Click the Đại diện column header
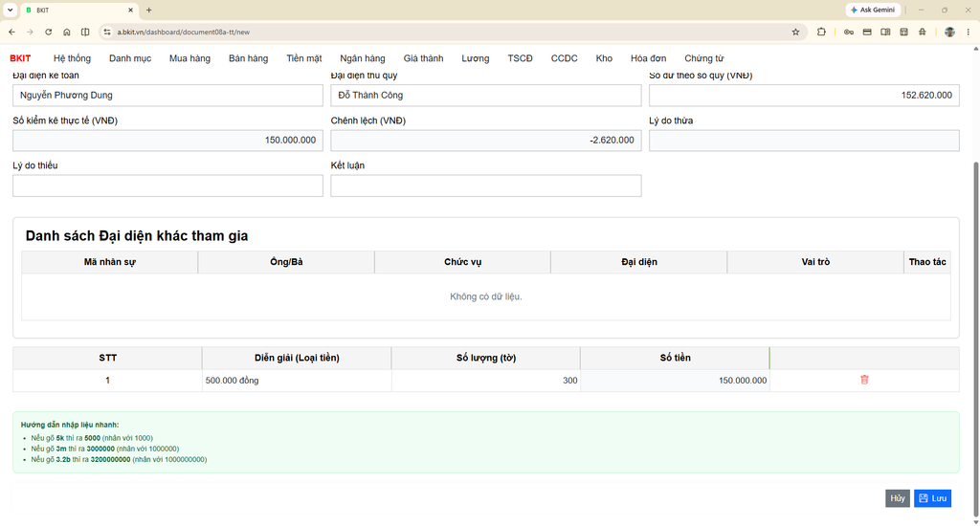Screen dimensions: 980x526 point(638,262)
